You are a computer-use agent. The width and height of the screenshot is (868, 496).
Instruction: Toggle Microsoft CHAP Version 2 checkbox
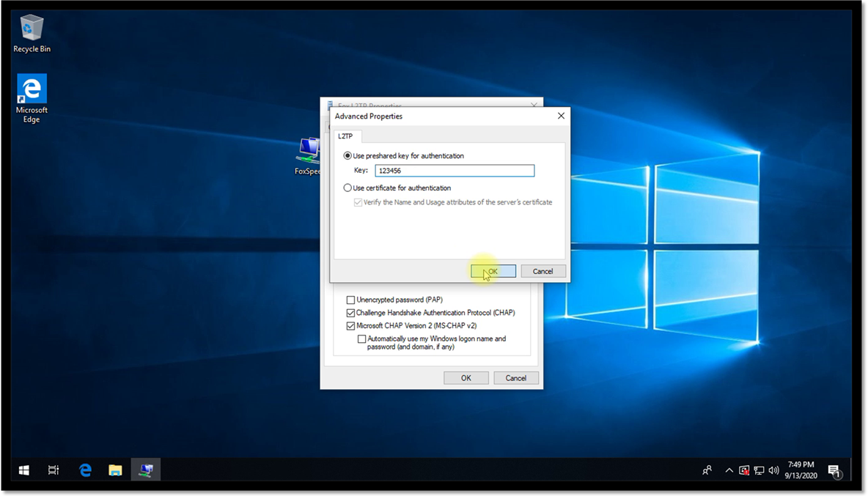coord(351,326)
